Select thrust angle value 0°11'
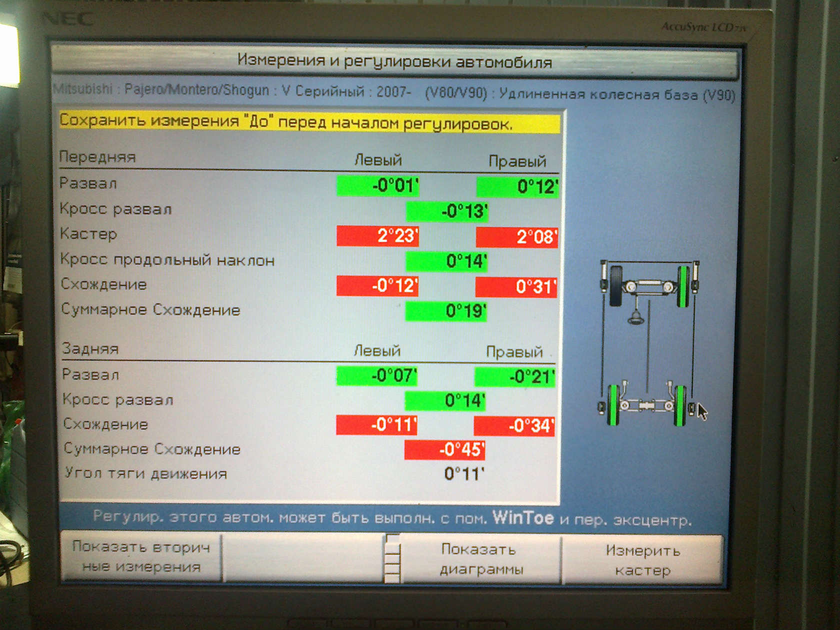The image size is (840, 630). [464, 474]
